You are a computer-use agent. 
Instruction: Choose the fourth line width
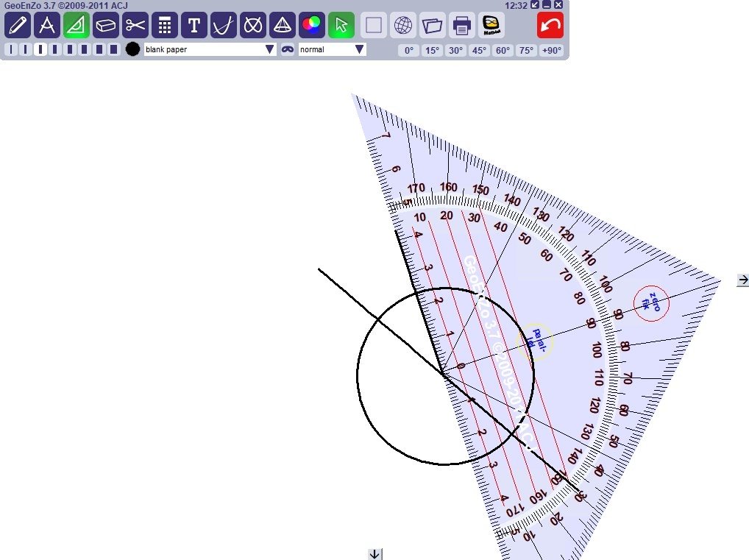(55, 49)
